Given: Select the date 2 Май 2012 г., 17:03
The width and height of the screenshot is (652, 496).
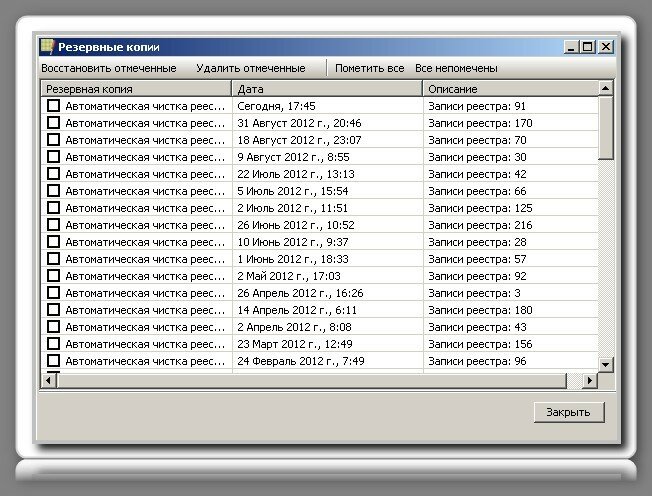Looking at the screenshot, I should coord(289,276).
